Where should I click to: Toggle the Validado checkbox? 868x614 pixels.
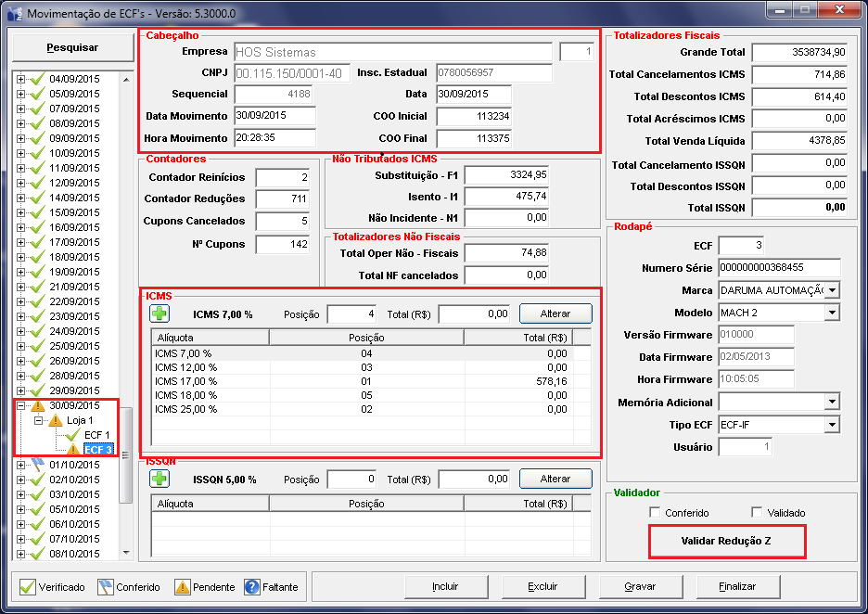coord(757,513)
